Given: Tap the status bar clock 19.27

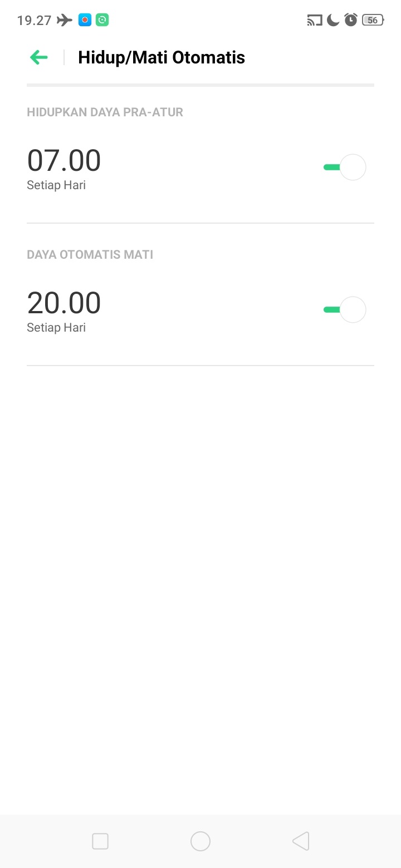Looking at the screenshot, I should pyautogui.click(x=35, y=21).
